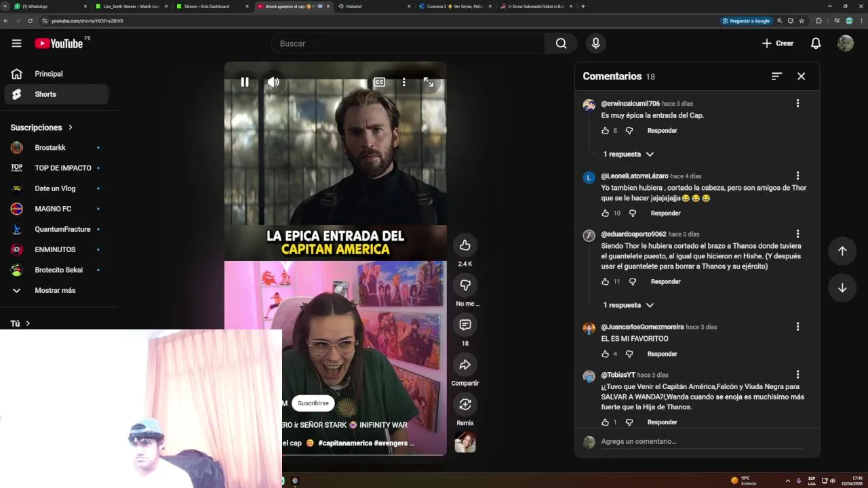This screenshot has width=868, height=488.
Task: Expand 'Mostrar más' subscriptions
Action: [57, 290]
